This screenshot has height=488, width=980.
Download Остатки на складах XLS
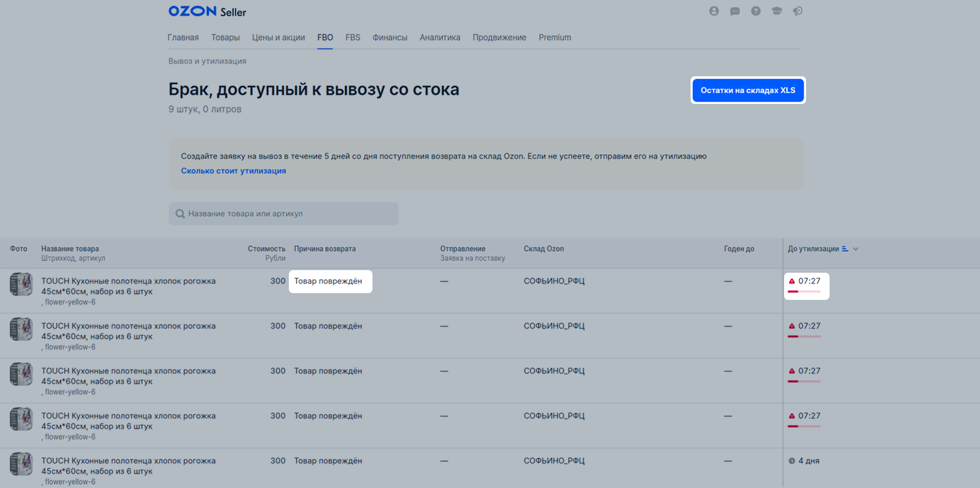(x=748, y=90)
